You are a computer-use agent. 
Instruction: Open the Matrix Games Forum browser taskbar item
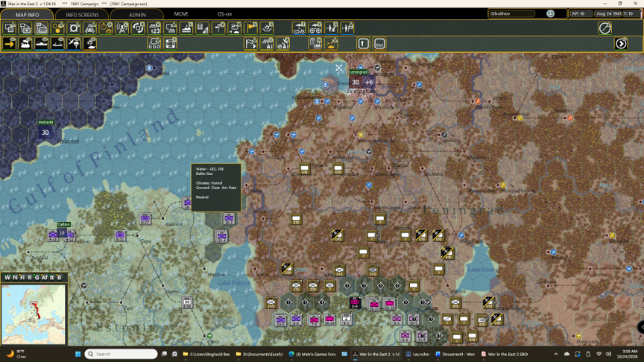312,354
